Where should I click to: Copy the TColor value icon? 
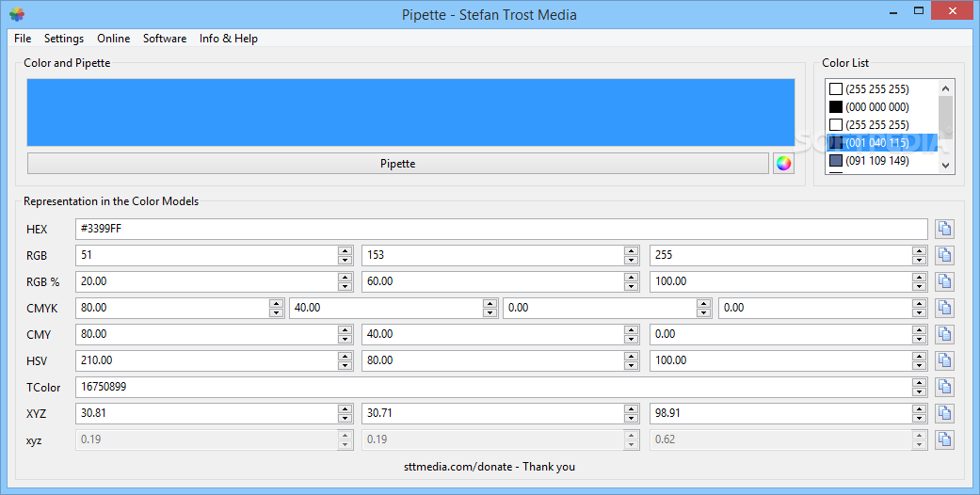coord(944,387)
